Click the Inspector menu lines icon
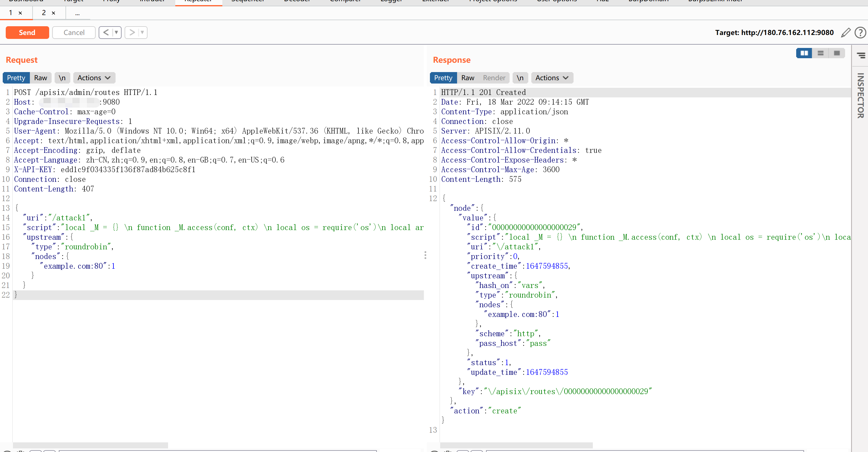 coord(861,55)
